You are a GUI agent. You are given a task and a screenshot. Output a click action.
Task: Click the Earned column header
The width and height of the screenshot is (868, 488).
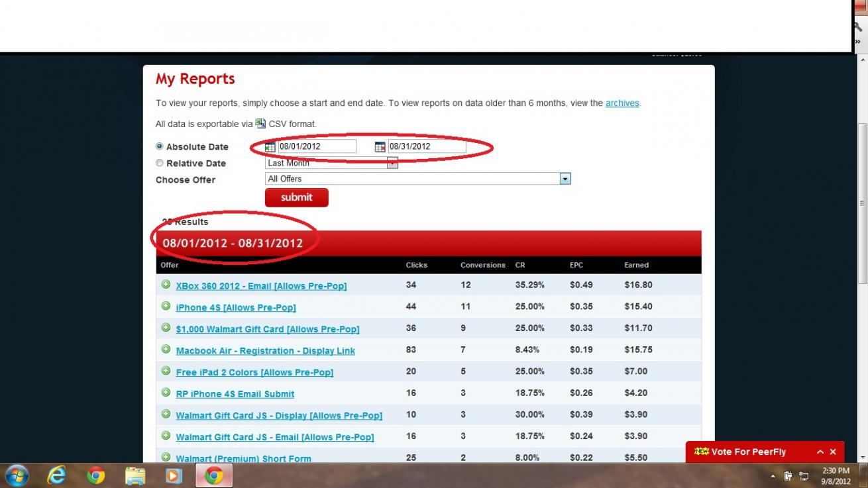pyautogui.click(x=637, y=265)
